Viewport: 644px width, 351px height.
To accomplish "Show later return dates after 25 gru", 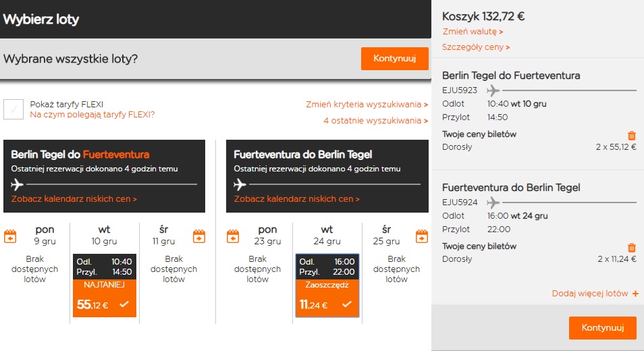I will click(x=422, y=236).
